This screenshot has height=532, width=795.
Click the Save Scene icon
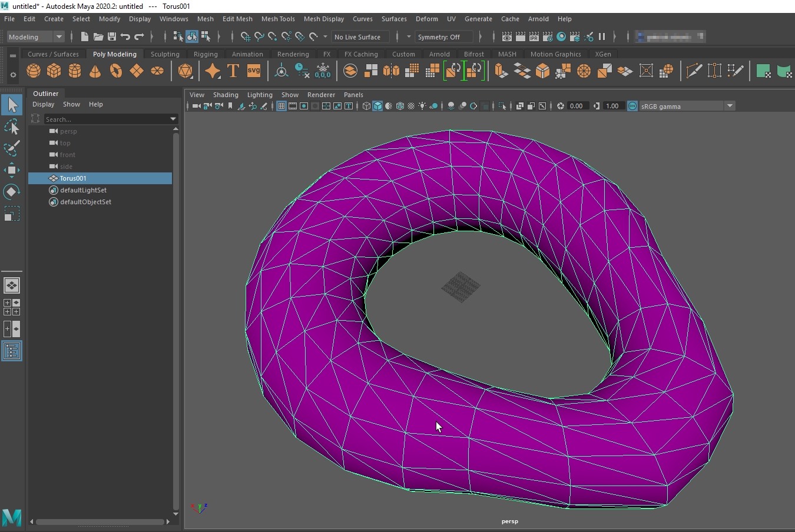click(x=112, y=36)
